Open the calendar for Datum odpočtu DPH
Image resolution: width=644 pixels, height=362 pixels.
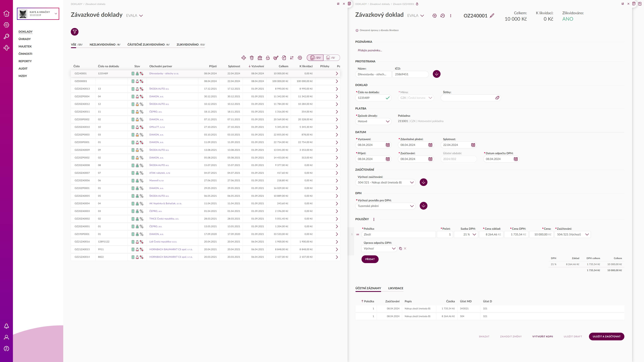pyautogui.click(x=516, y=159)
